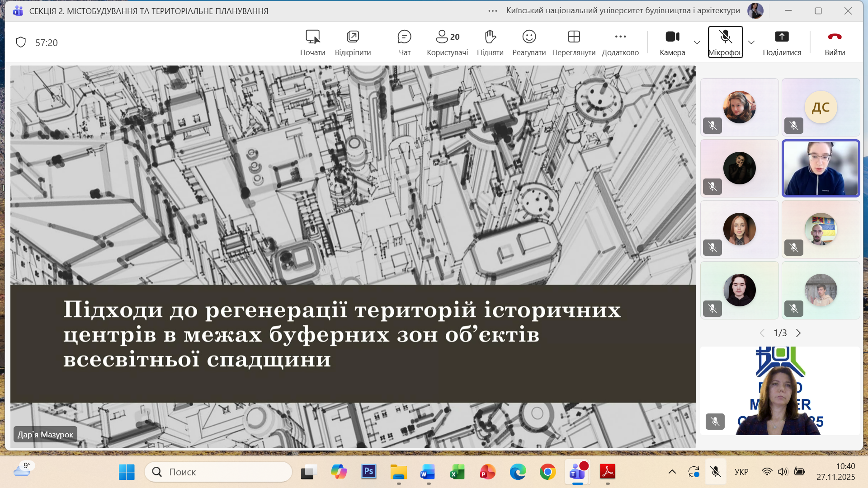Expand microphone options dropdown arrow
The height and width of the screenshot is (488, 868).
pos(751,42)
